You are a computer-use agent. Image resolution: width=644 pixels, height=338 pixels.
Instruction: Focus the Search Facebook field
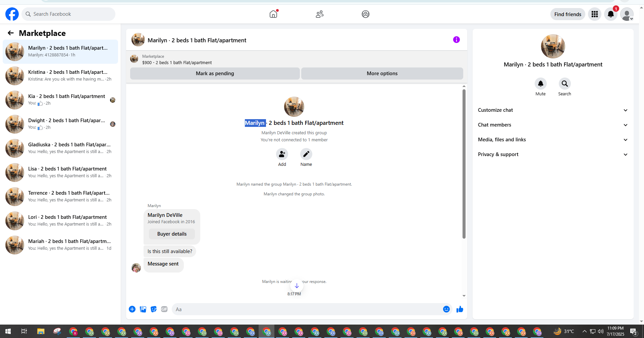tap(68, 14)
